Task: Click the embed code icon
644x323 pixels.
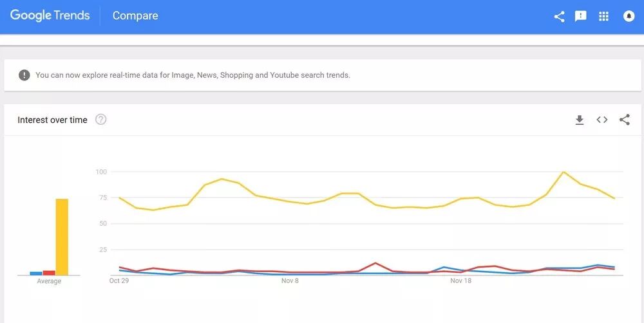Action: pyautogui.click(x=602, y=120)
